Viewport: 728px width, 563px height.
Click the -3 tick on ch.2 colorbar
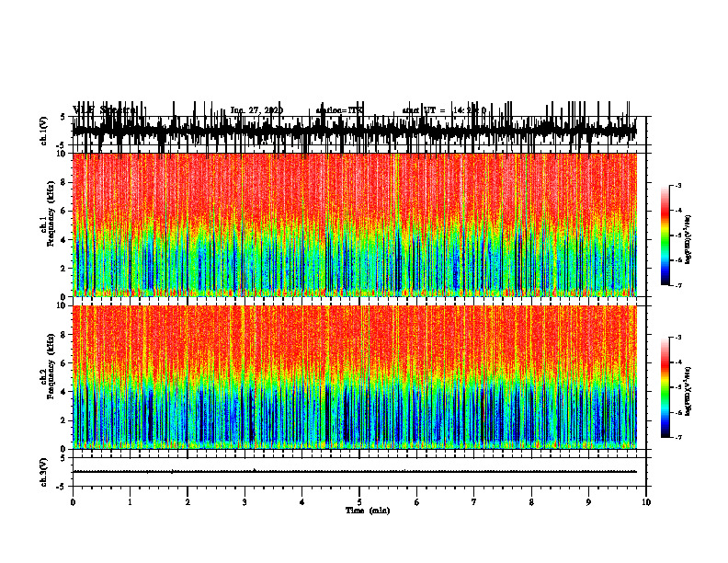(x=678, y=338)
